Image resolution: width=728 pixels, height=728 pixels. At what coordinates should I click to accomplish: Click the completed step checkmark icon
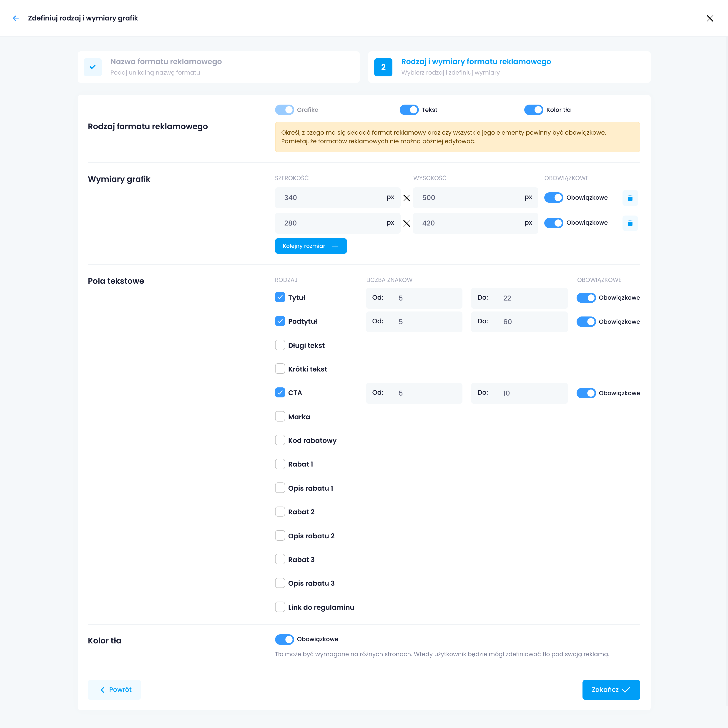click(93, 67)
